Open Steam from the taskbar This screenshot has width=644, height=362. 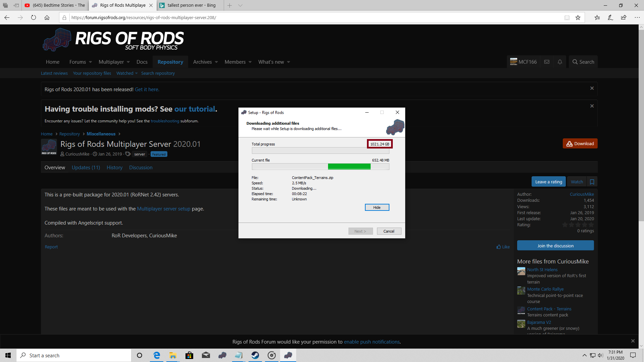(x=255, y=355)
